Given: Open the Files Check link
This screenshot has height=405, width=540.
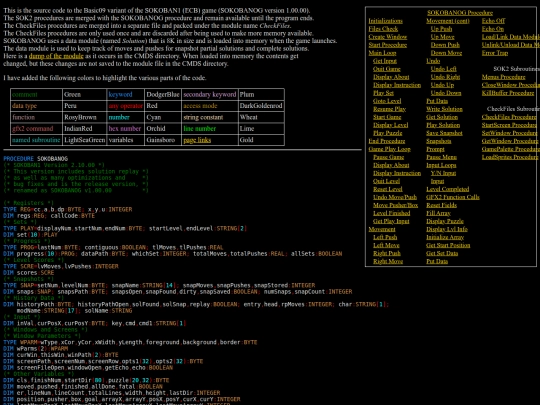Looking at the screenshot, I should (383, 29).
